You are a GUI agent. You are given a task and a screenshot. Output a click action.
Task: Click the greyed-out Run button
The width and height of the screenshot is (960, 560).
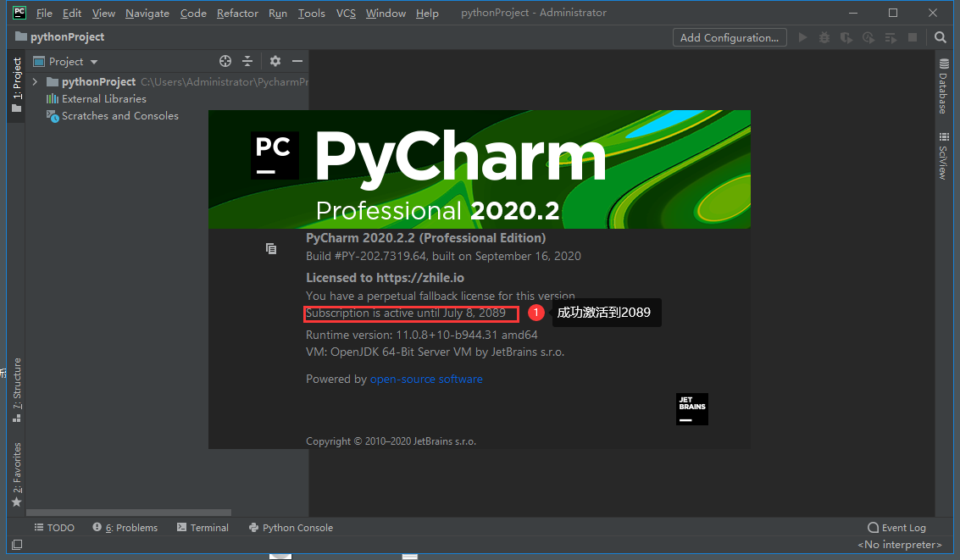pyautogui.click(x=803, y=37)
